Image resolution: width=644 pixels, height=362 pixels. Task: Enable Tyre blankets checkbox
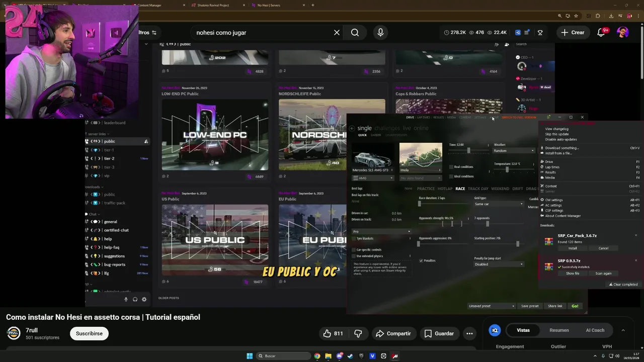[x=354, y=238]
